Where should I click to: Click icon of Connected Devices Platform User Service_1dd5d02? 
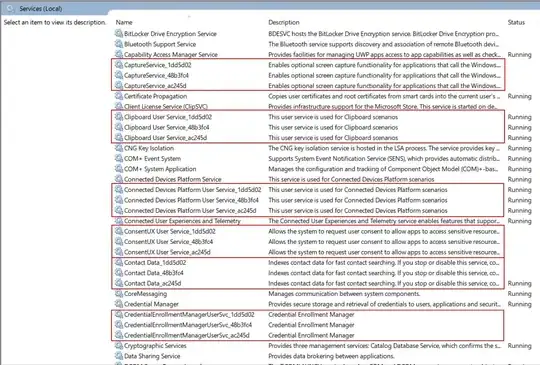(119, 189)
